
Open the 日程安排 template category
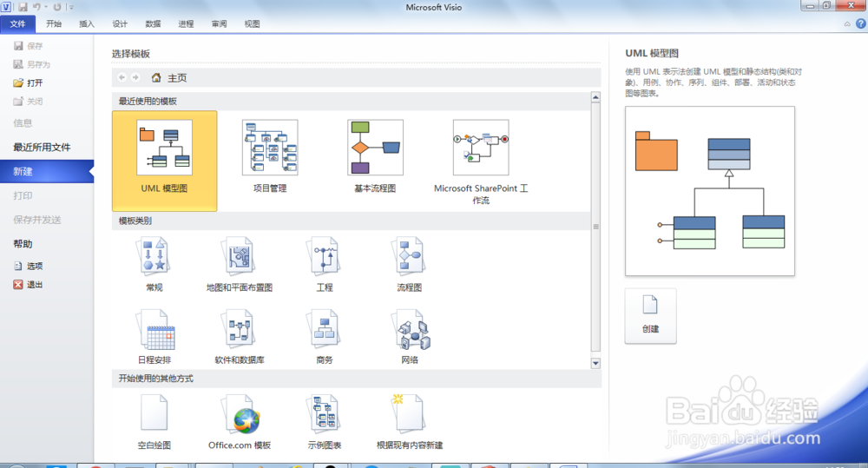click(155, 337)
